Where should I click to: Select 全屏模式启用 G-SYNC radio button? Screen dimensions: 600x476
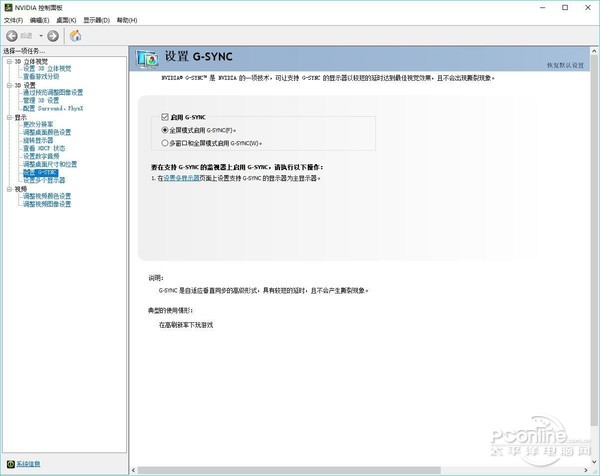pyautogui.click(x=165, y=130)
